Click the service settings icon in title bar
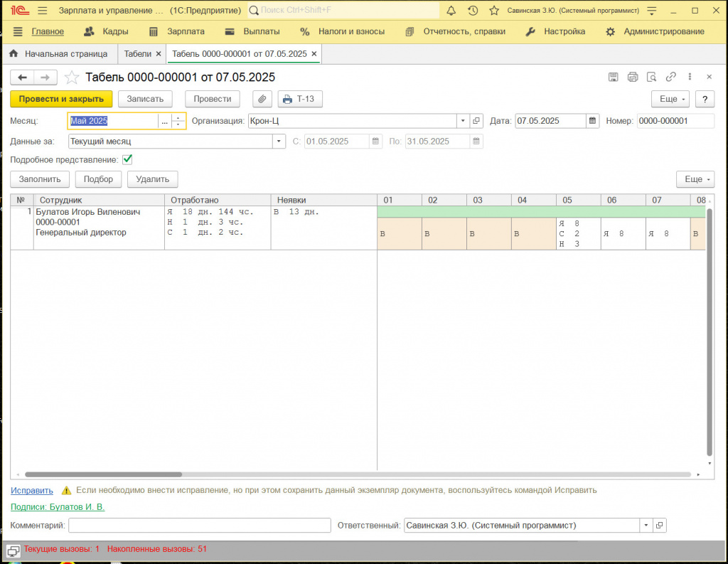Viewport: 728px width, 564px height. point(652,10)
